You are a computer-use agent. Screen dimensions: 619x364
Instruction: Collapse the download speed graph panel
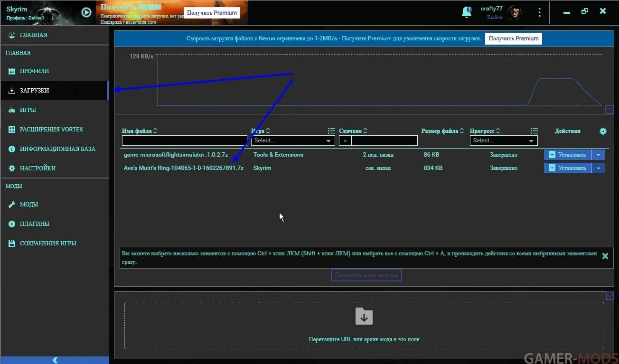(x=610, y=110)
